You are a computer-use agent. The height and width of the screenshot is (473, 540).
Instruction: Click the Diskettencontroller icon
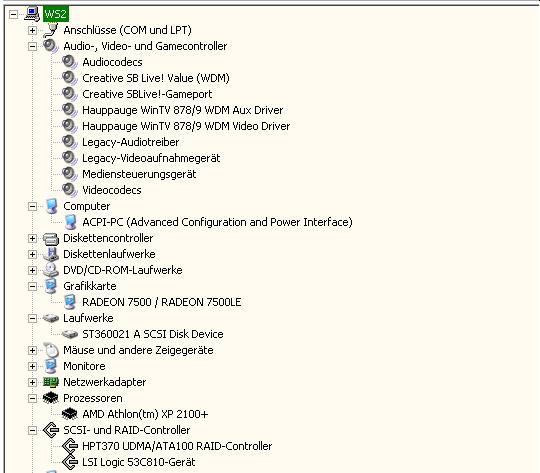pos(51,238)
